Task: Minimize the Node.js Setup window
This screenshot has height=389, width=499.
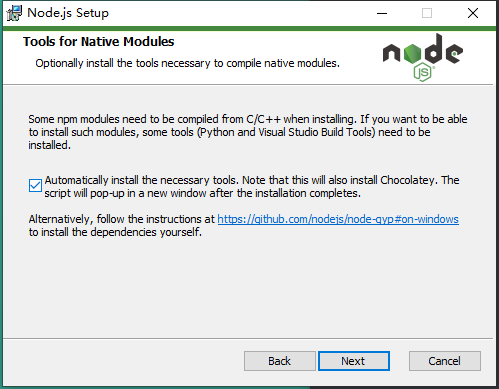Action: pos(382,13)
